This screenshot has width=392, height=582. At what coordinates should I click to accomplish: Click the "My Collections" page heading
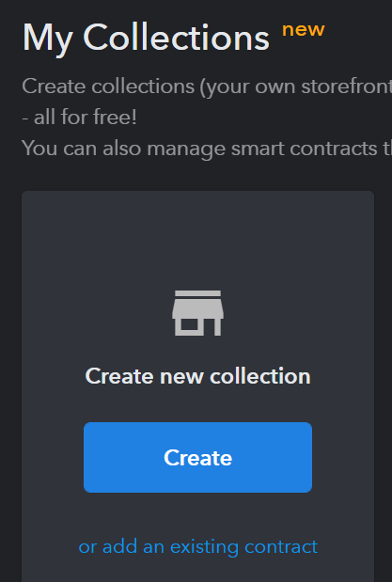[146, 39]
